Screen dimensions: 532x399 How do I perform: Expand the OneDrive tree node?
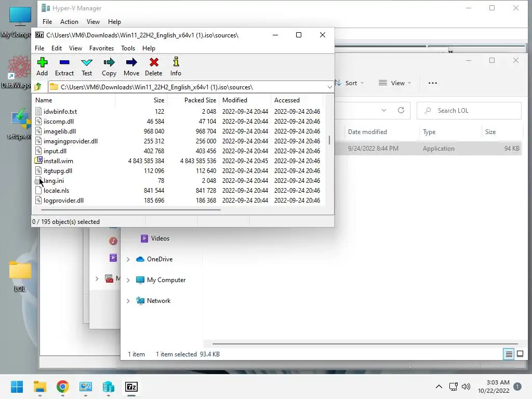click(x=128, y=259)
